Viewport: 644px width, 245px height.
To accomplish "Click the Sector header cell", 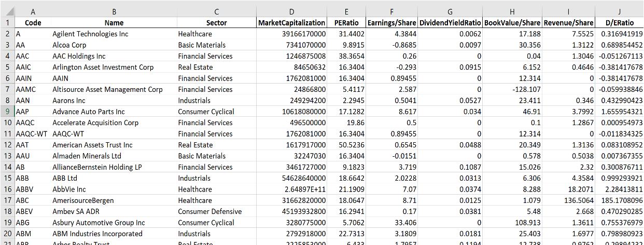I will coord(216,23).
